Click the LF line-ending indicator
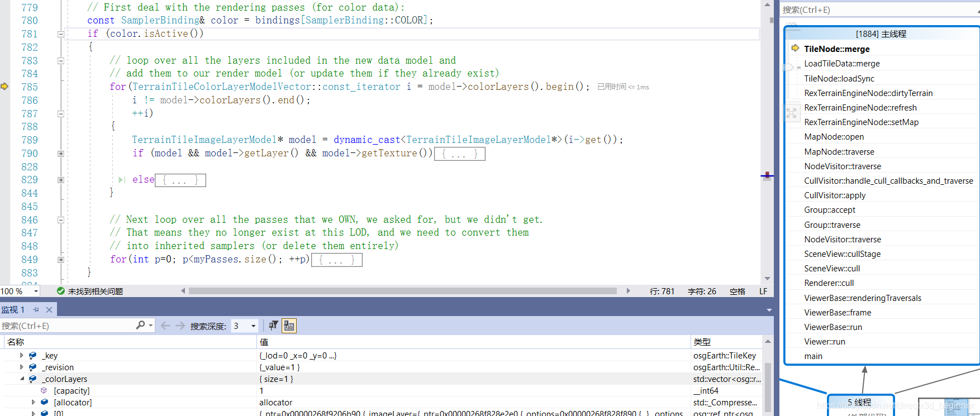This screenshot has width=980, height=416. tap(763, 291)
